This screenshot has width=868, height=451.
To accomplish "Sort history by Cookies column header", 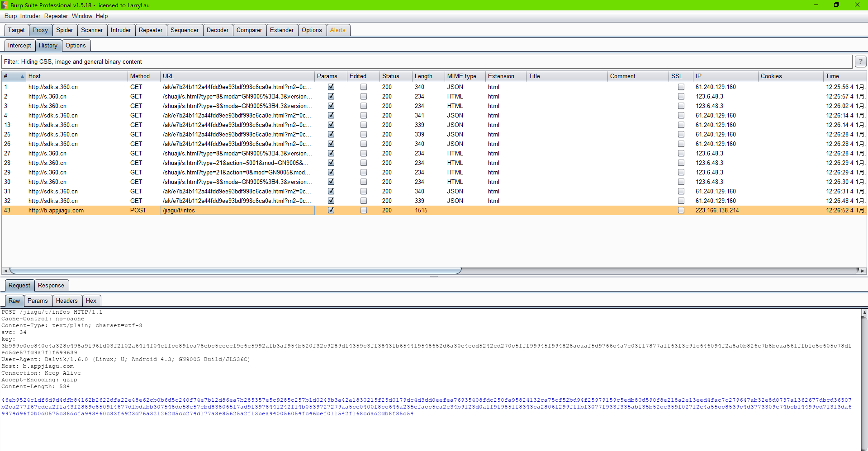I will click(x=791, y=76).
